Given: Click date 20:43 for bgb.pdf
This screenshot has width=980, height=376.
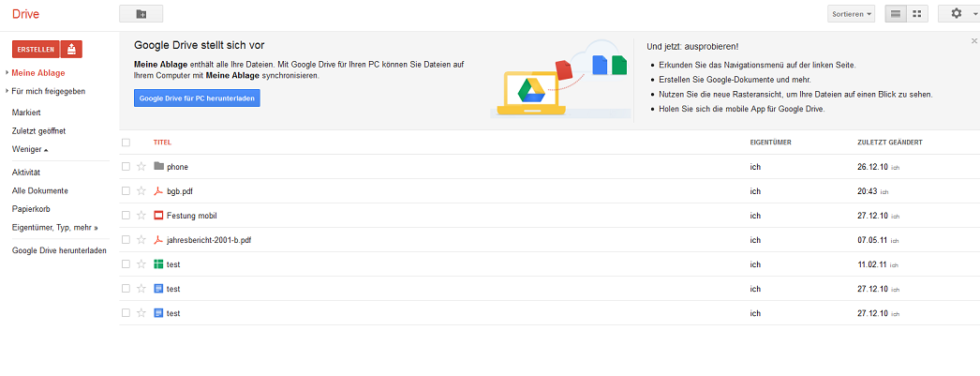Looking at the screenshot, I should 868,191.
